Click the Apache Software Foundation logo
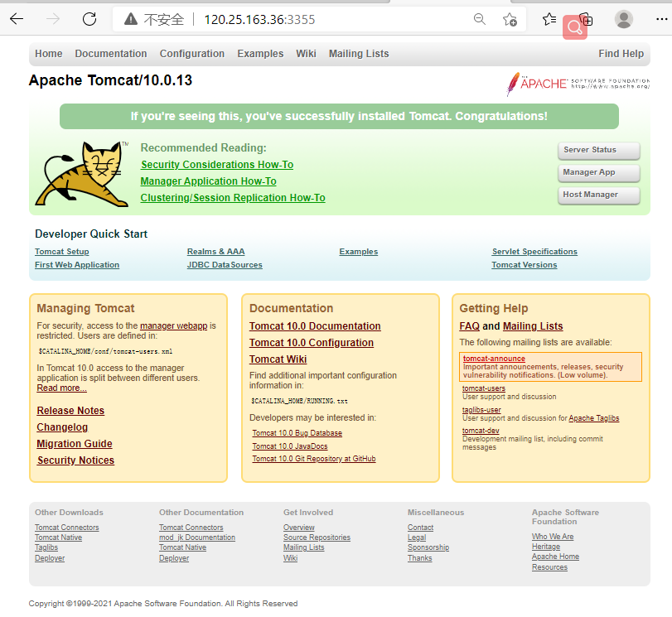The image size is (672, 617). (x=578, y=84)
